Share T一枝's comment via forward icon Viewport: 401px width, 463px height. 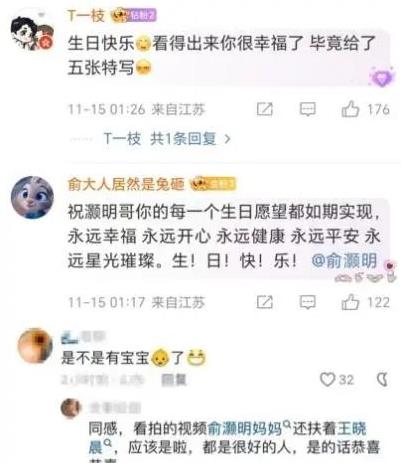tap(265, 109)
